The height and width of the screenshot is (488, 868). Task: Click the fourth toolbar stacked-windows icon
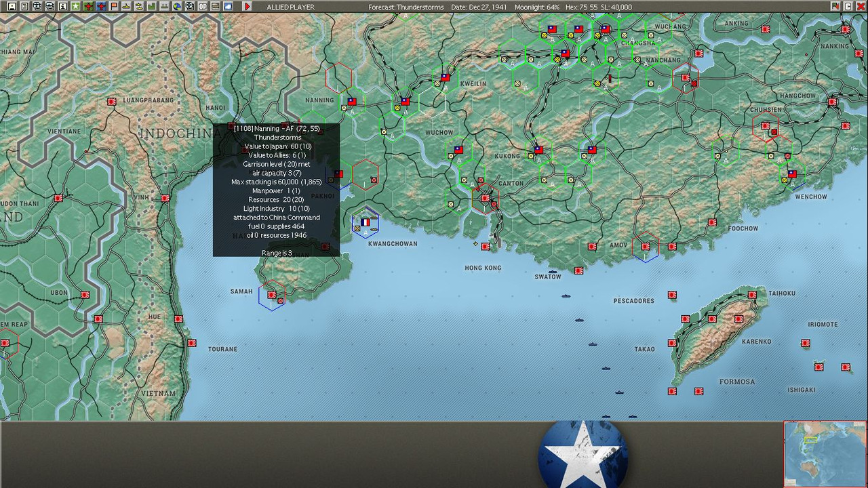pos(50,6)
